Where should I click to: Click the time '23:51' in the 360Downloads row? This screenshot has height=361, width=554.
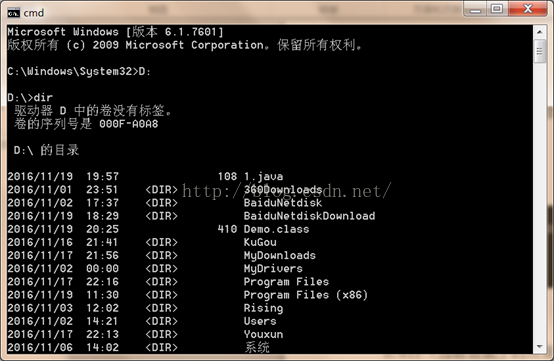click(x=102, y=190)
